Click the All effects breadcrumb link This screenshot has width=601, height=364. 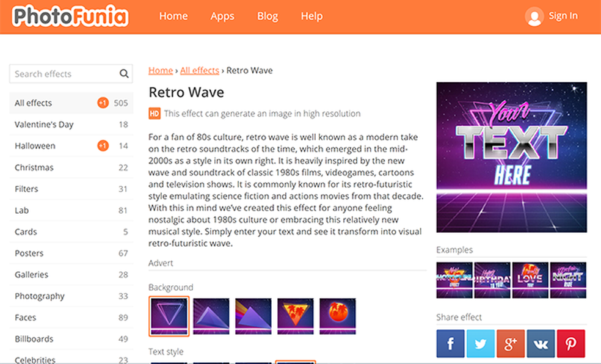(x=200, y=70)
